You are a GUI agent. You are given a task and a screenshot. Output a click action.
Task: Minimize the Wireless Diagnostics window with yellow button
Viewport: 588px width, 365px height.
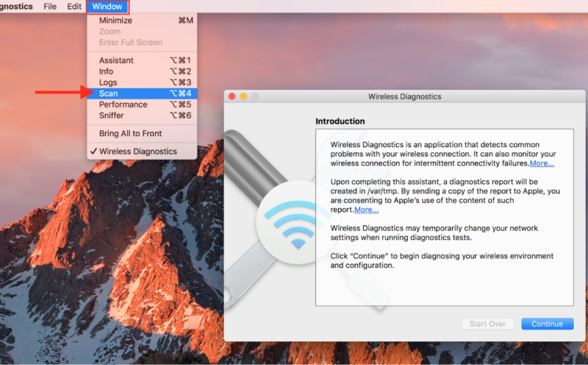(243, 96)
